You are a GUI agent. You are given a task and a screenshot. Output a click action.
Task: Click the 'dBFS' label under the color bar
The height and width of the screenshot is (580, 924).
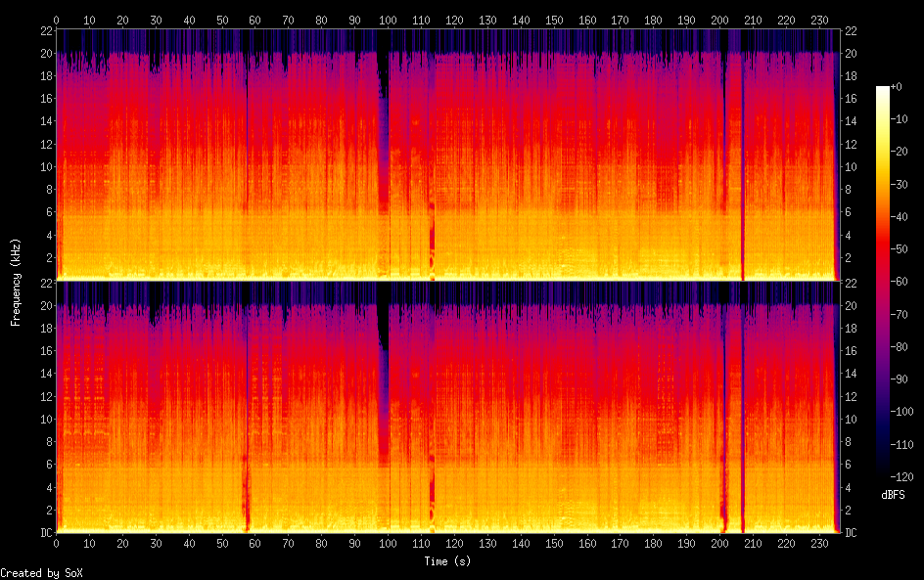(x=892, y=496)
